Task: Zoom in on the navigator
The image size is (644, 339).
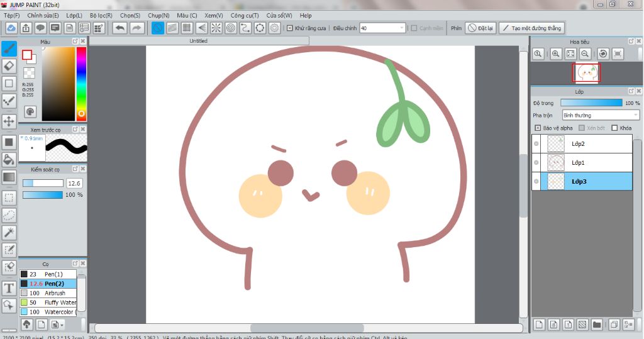Action: tap(556, 54)
